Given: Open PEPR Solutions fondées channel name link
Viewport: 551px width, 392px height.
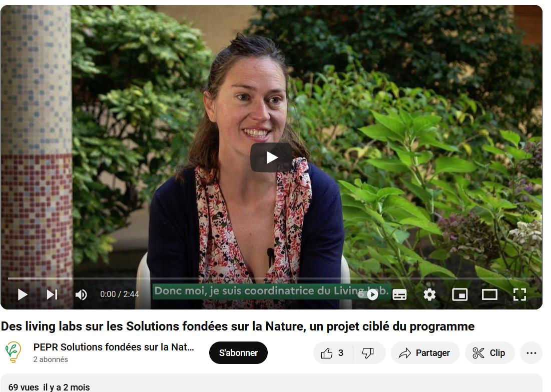Looking at the screenshot, I should pyautogui.click(x=114, y=347).
